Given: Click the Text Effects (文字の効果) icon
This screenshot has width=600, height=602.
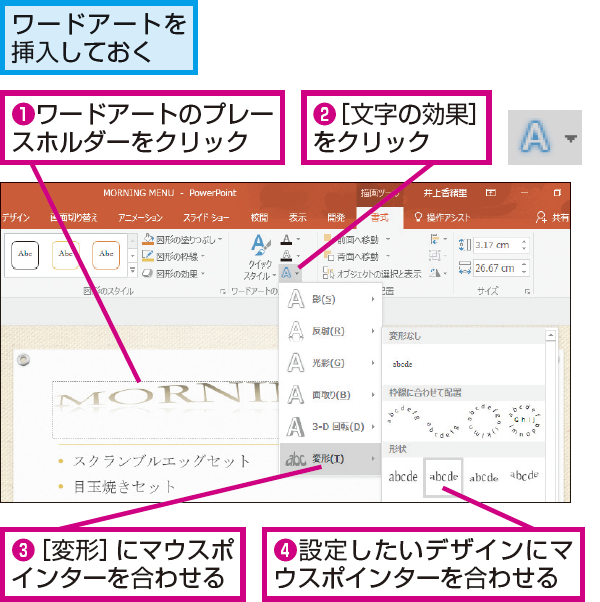Looking at the screenshot, I should tap(286, 273).
